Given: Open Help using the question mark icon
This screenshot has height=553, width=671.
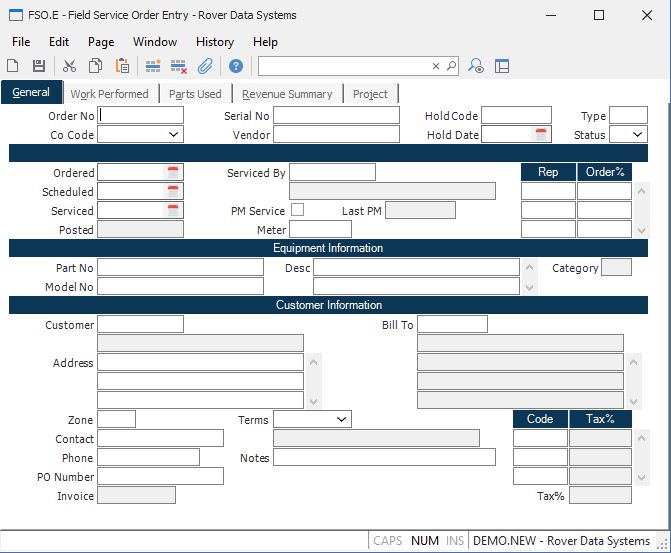Looking at the screenshot, I should click(236, 66).
